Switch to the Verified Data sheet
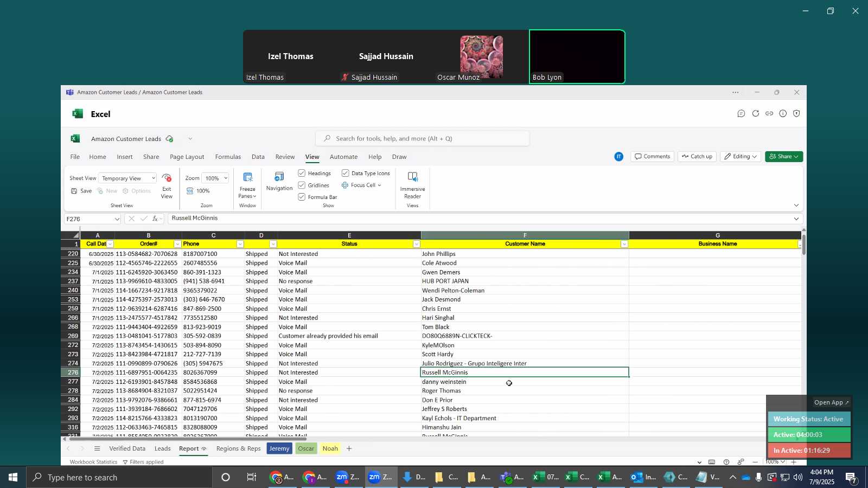The height and width of the screenshot is (488, 868). 127,448
